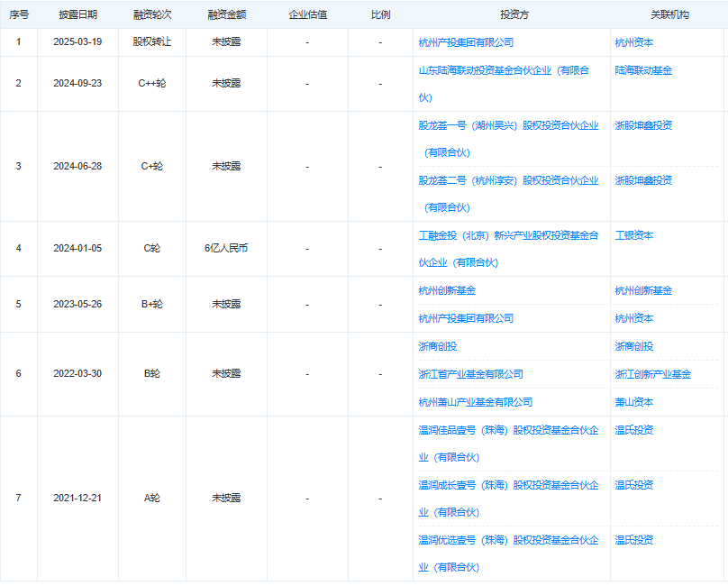Open 温润成长壹号（珠海）investor link

click(508, 485)
